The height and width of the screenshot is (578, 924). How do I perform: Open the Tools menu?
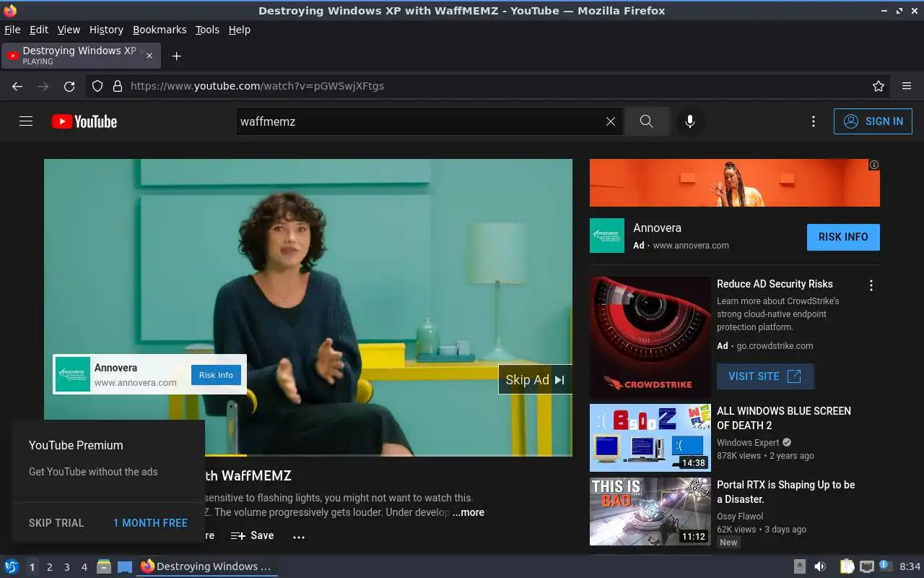click(x=207, y=30)
